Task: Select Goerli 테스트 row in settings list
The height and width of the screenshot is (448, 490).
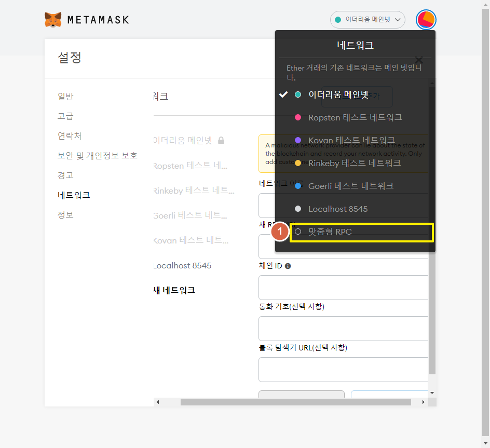Action: (190, 215)
